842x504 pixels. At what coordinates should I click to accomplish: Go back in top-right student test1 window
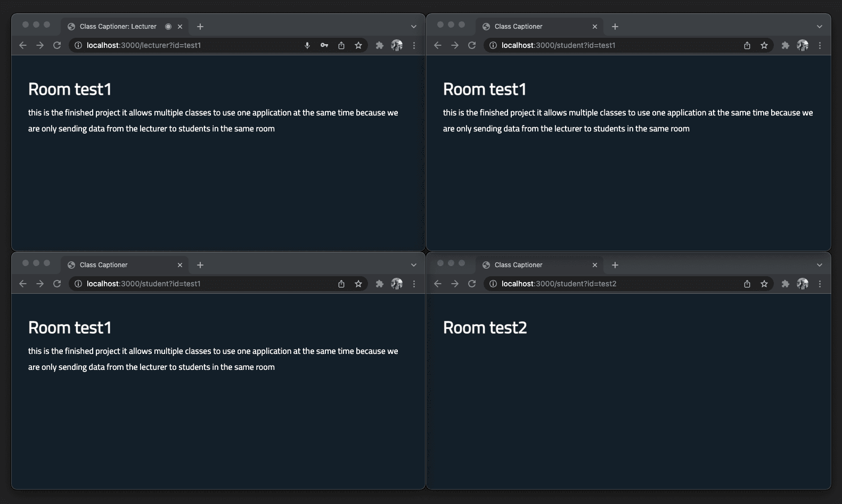tap(438, 45)
